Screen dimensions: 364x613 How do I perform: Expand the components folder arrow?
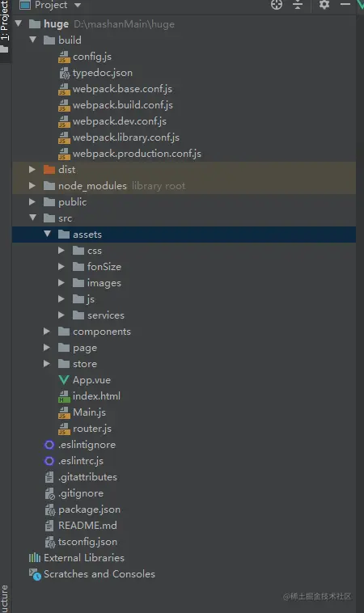pyautogui.click(x=47, y=331)
